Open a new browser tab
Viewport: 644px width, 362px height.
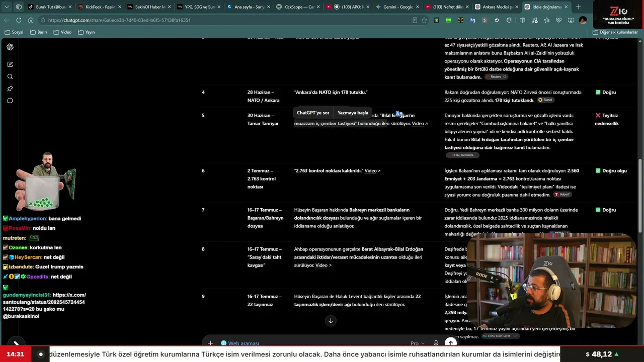tap(578, 7)
